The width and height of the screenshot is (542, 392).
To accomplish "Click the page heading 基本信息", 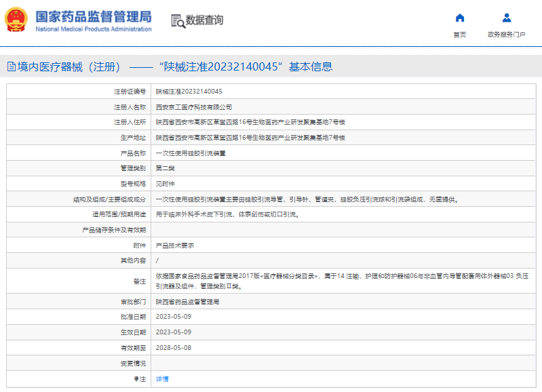I will pyautogui.click(x=311, y=66).
